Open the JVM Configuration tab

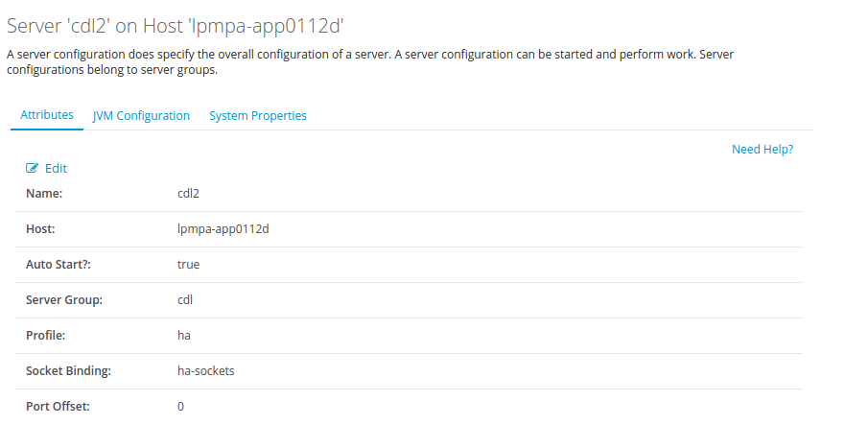coord(141,115)
